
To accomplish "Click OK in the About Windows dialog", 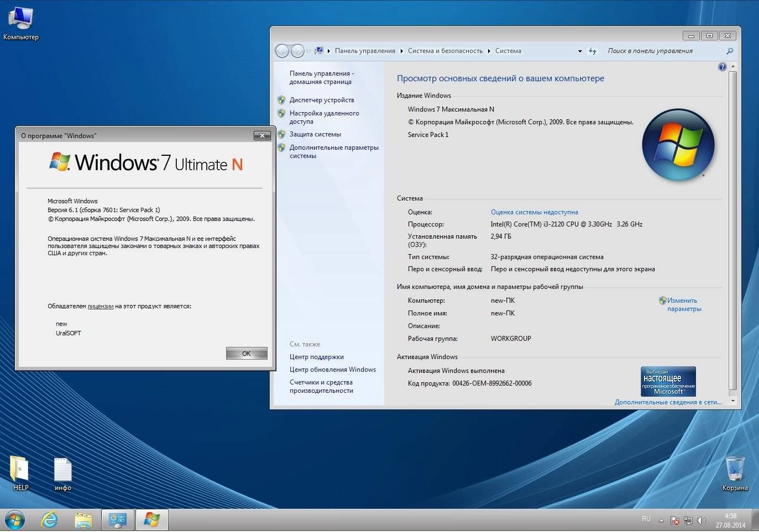I will pos(247,354).
